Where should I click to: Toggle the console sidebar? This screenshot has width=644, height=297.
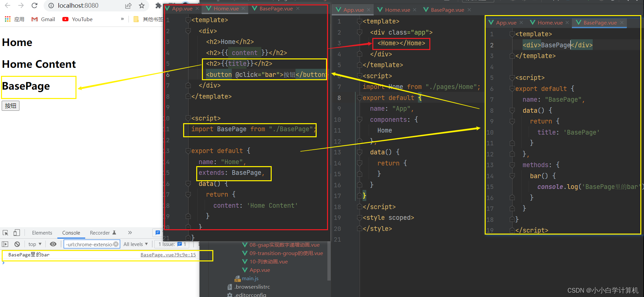click(x=5, y=244)
